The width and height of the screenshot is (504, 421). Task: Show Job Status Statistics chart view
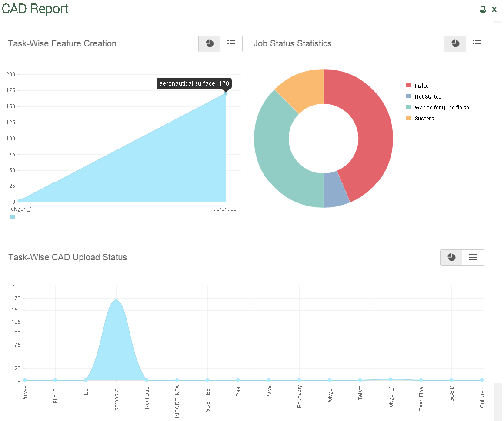pos(455,44)
